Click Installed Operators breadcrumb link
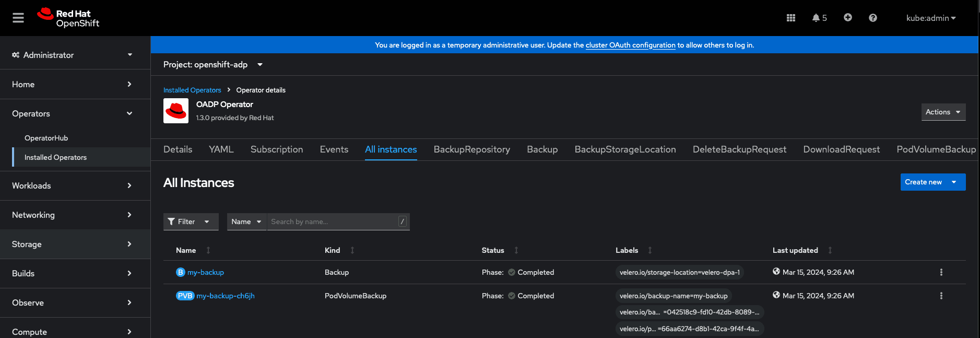 point(192,90)
